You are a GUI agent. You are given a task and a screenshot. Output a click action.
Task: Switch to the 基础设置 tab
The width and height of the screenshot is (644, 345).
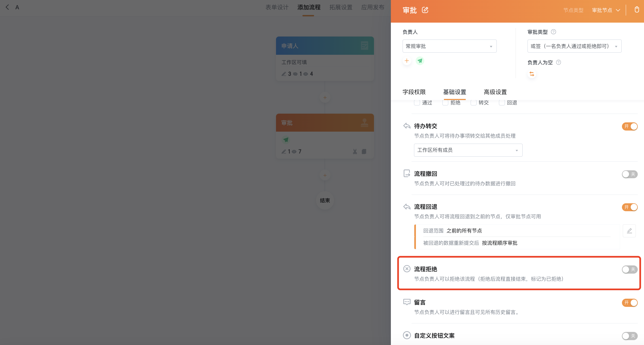455,92
